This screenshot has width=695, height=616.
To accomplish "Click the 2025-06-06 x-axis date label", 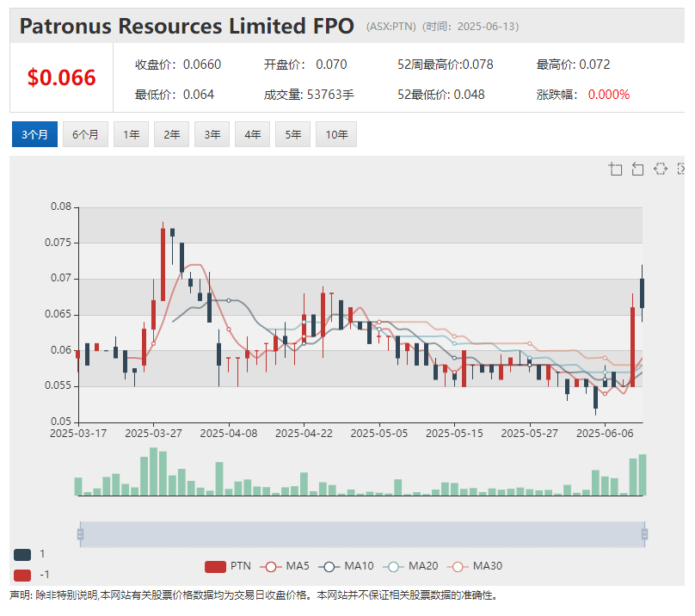I will (605, 434).
